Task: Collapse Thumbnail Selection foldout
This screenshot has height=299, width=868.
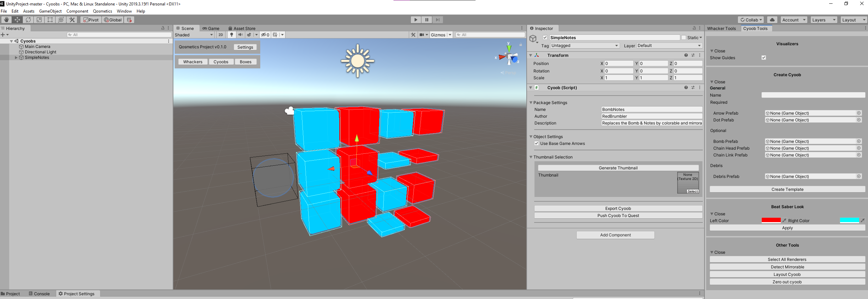Action: tap(531, 157)
